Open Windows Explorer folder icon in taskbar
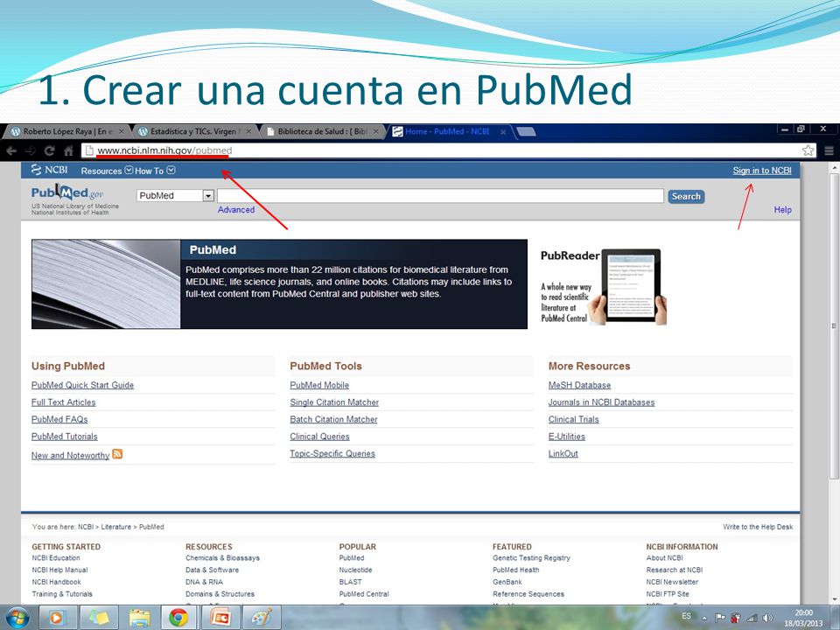The image size is (840, 630). [x=139, y=619]
